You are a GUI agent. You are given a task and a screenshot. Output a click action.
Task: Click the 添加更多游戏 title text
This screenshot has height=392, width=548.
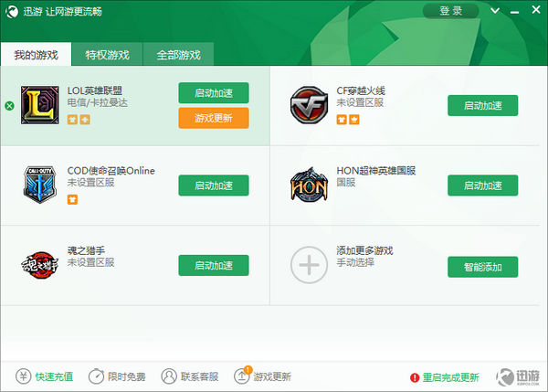tap(364, 250)
